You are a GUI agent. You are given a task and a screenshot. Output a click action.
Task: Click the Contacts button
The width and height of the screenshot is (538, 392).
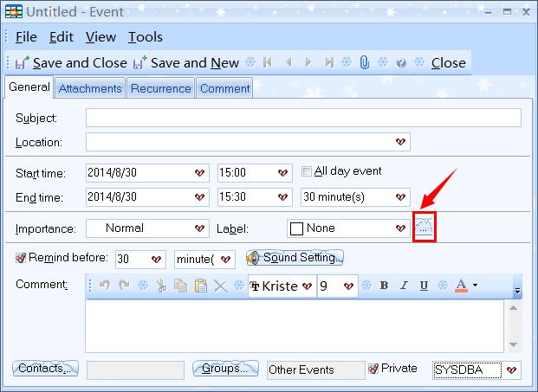pos(46,369)
